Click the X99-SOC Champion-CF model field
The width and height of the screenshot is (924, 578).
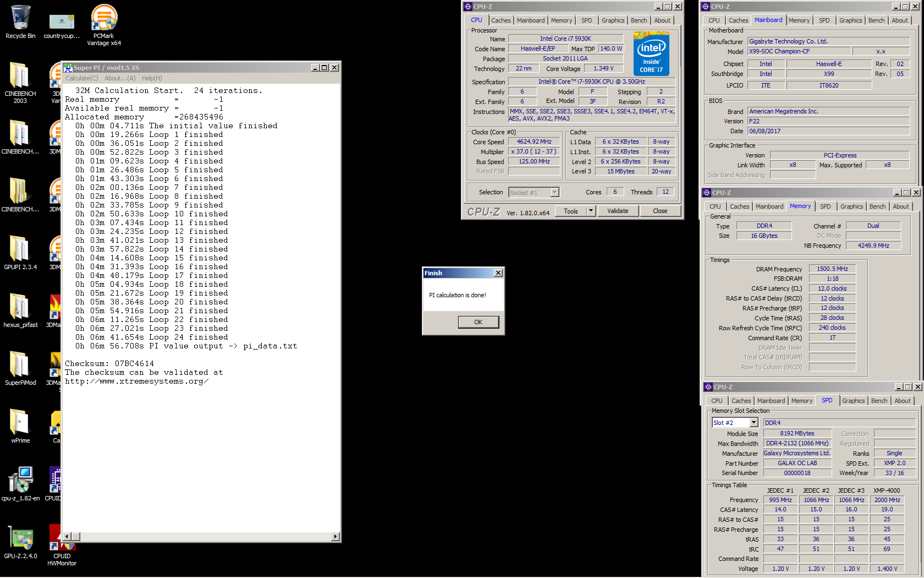click(x=799, y=51)
